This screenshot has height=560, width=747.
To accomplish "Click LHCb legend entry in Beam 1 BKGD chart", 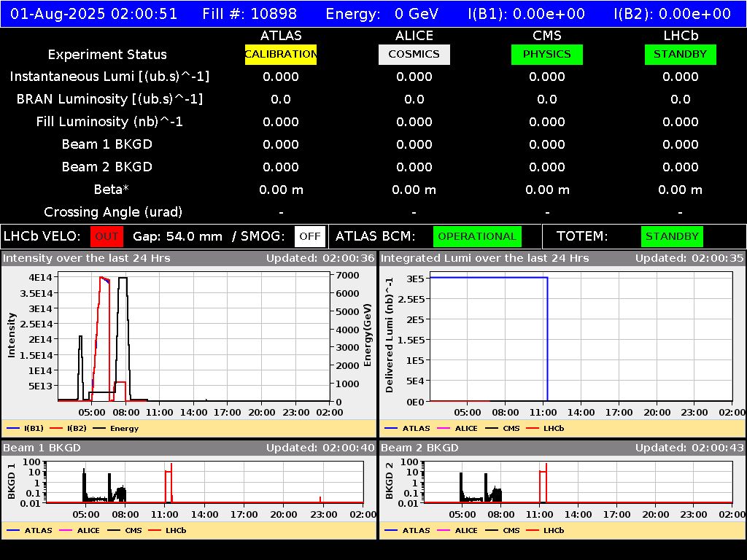I will (x=167, y=531).
